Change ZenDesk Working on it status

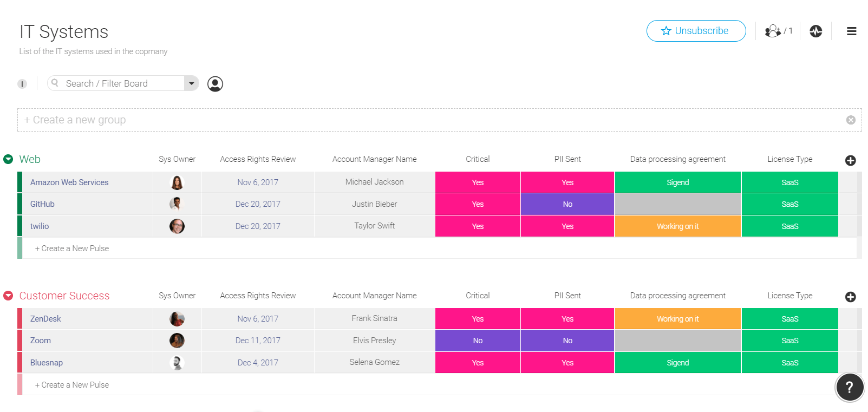pos(678,319)
